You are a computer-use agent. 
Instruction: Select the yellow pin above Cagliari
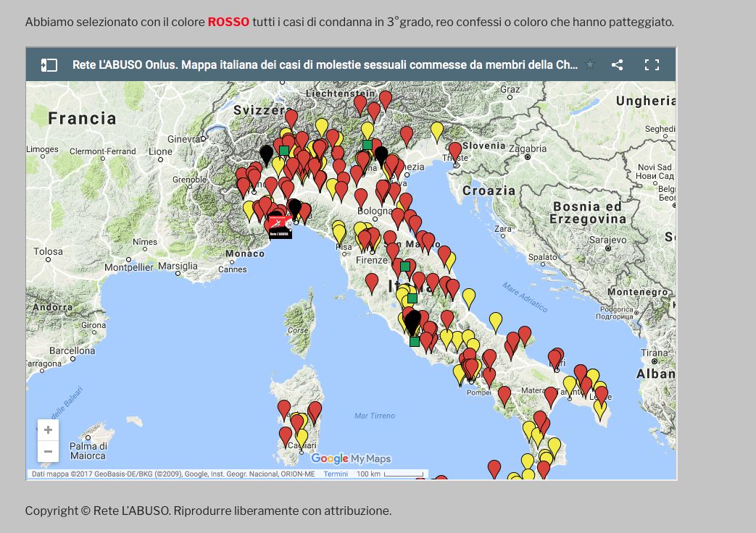click(x=302, y=439)
